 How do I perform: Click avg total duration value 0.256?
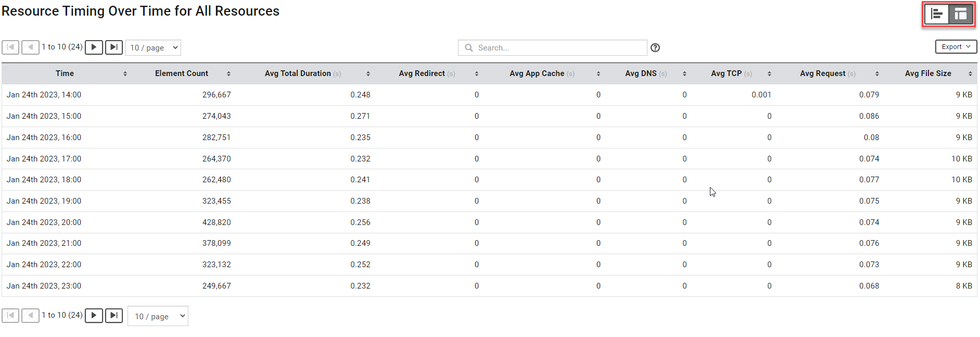coord(360,222)
